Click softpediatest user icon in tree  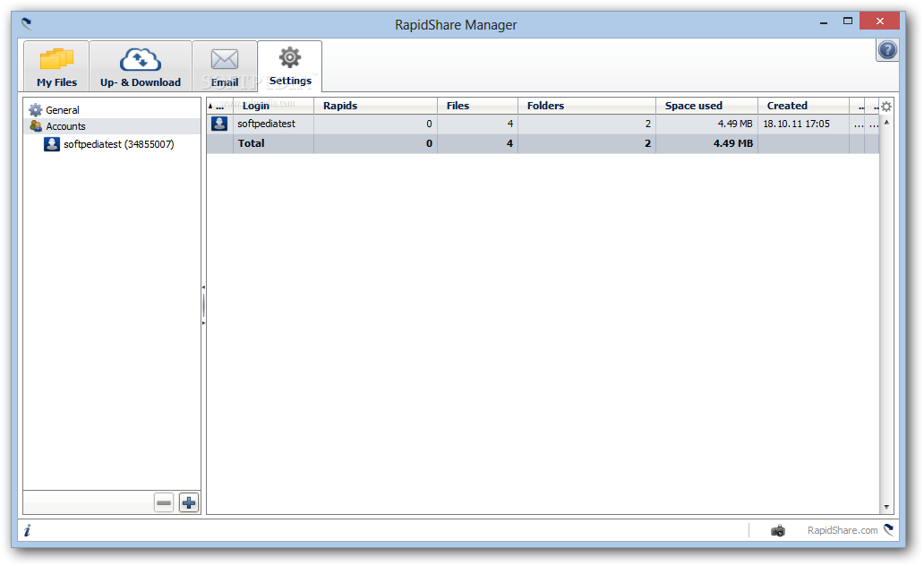pyautogui.click(x=52, y=144)
